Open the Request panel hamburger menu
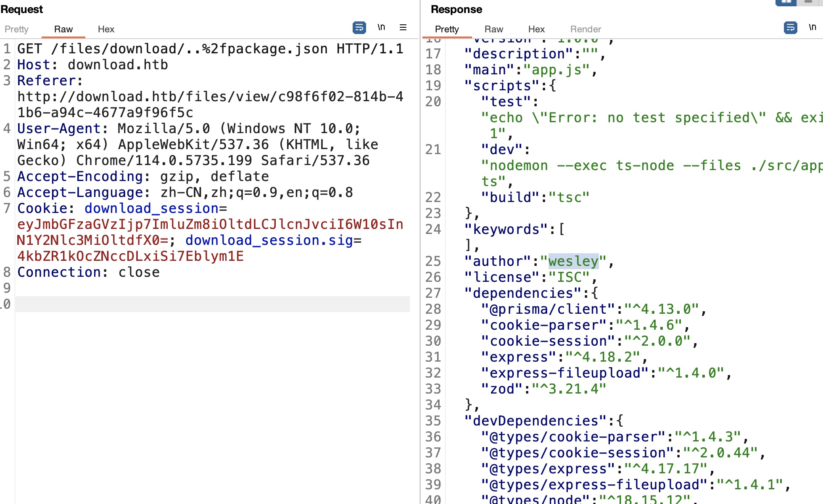823x504 pixels. (403, 28)
